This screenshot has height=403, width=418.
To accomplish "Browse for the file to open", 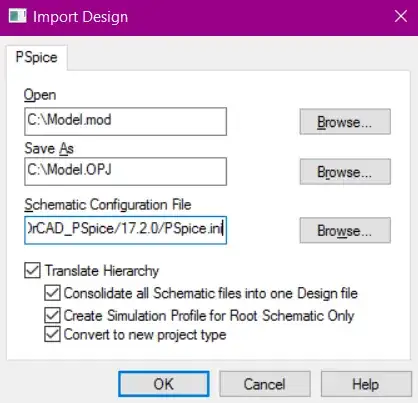I will click(x=345, y=122).
